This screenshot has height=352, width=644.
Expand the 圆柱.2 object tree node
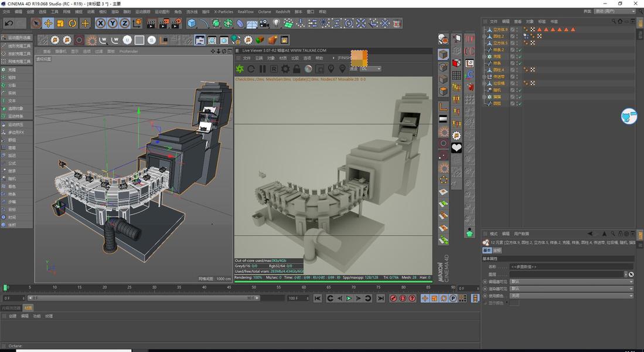point(484,36)
